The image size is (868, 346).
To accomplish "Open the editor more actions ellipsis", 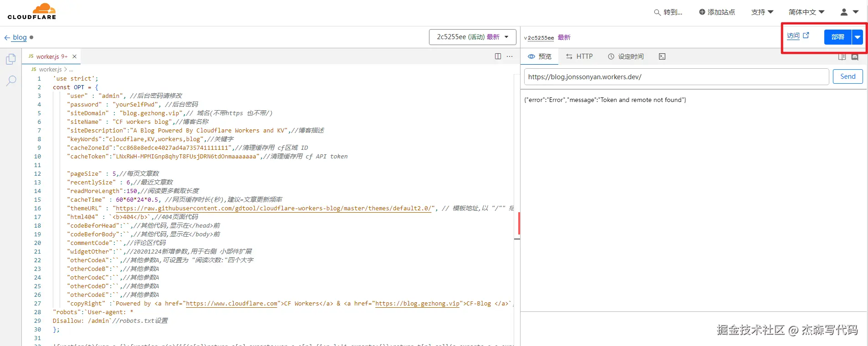I will 510,56.
